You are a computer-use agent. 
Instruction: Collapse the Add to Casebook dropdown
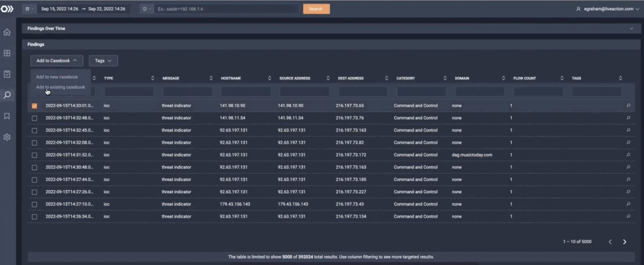click(x=56, y=61)
